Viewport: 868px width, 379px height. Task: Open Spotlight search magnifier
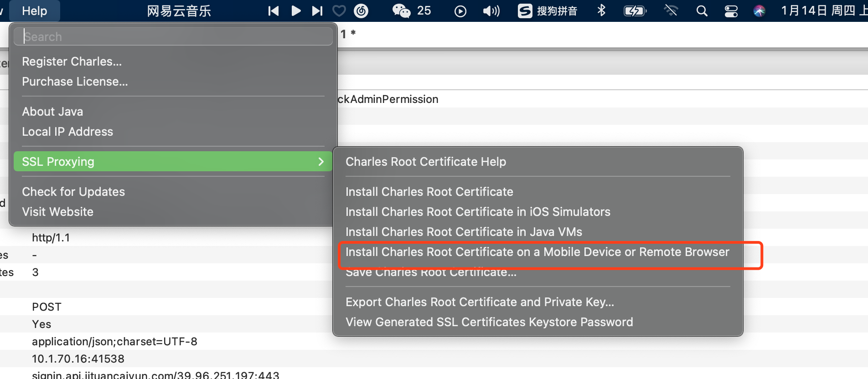(702, 10)
